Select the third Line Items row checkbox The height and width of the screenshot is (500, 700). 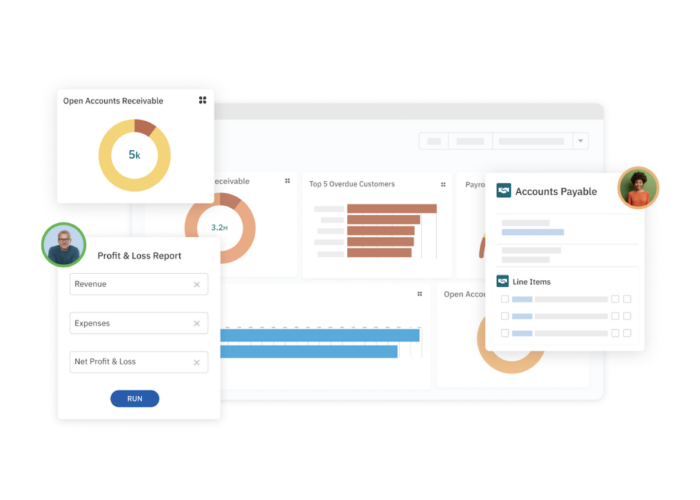pos(505,333)
